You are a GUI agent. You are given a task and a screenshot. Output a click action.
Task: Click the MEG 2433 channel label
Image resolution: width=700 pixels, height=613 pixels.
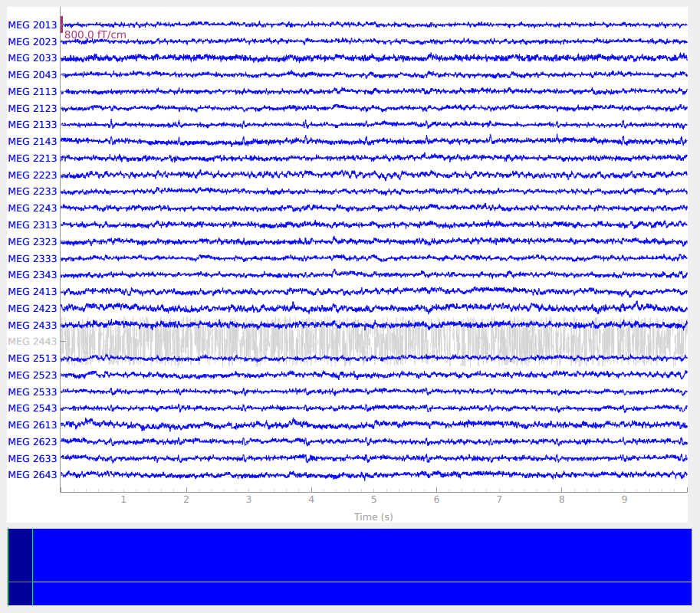pyautogui.click(x=32, y=325)
